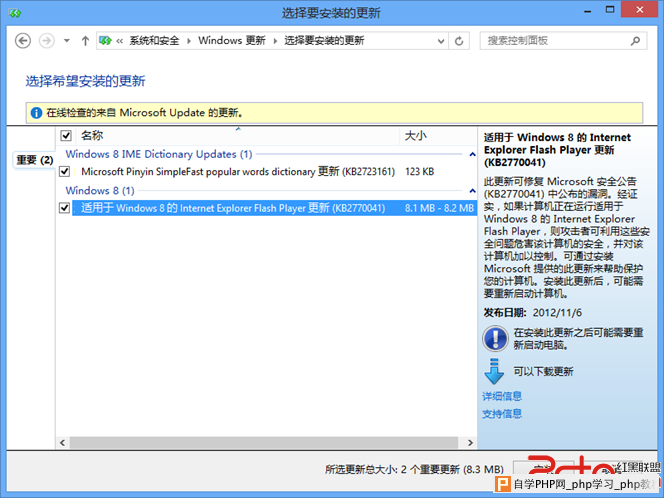Click 选择要安装的更新 breadcrumb segment

[324, 41]
